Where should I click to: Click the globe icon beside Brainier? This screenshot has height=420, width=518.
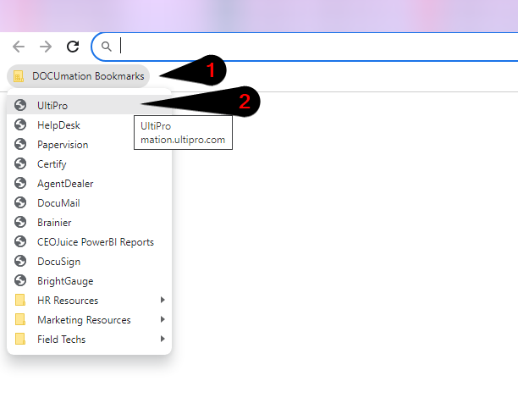[20, 222]
